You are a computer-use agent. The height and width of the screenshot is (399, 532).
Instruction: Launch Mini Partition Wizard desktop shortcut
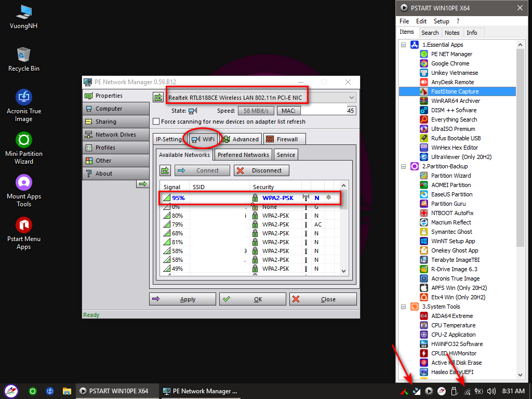pos(24,148)
